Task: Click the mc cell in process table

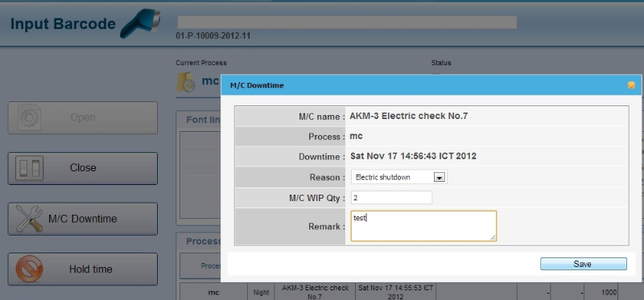Action: click(x=213, y=292)
